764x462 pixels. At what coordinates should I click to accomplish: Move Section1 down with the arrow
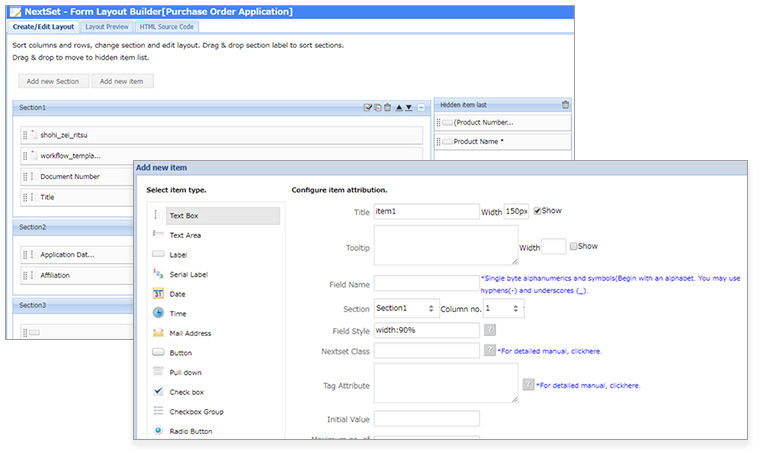[x=409, y=108]
